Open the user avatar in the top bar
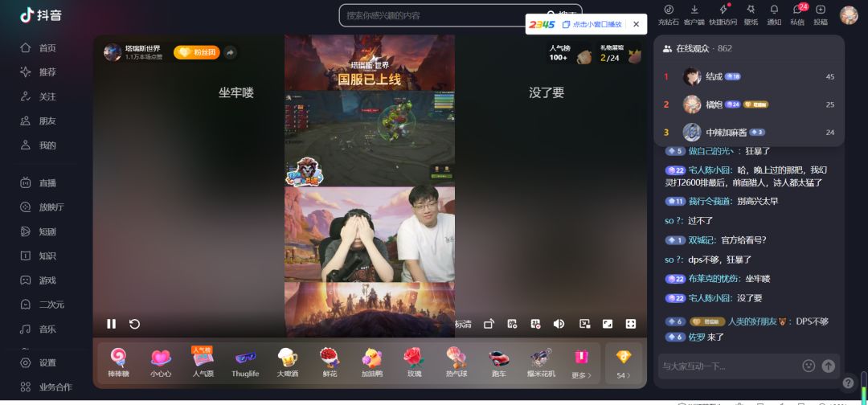The image size is (868, 405). (849, 15)
